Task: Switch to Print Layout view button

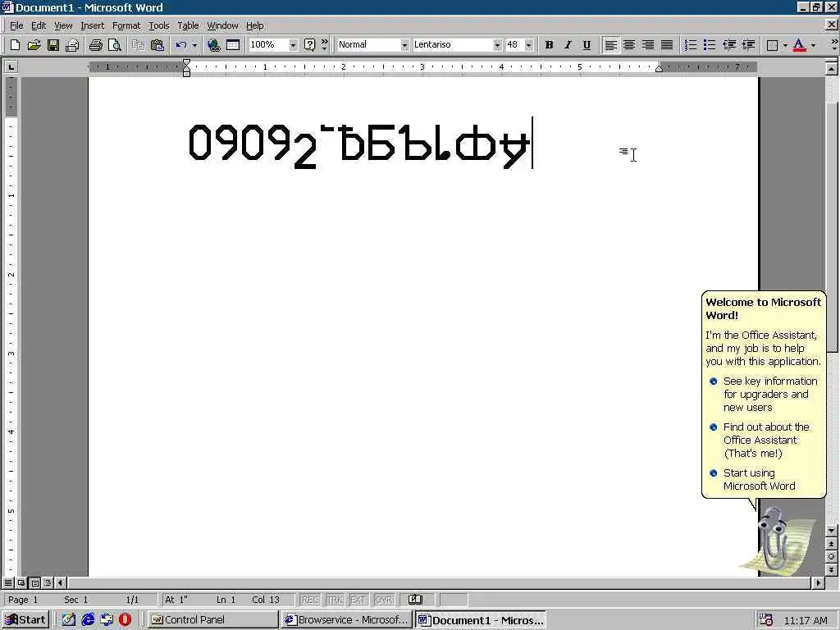Action: tap(34, 582)
